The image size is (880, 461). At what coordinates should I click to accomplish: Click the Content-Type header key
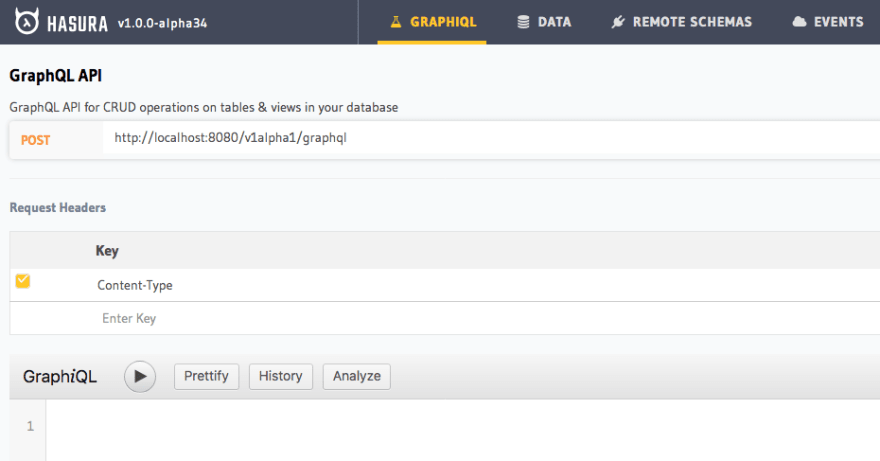(x=135, y=285)
